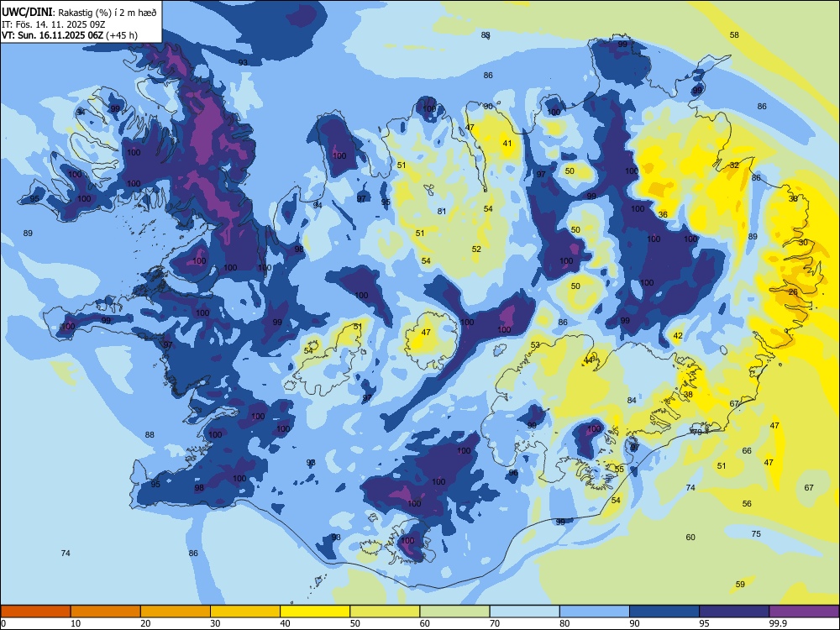This screenshot has width=840, height=630.
Task: Click the "56" humidity value
Action: [747, 503]
